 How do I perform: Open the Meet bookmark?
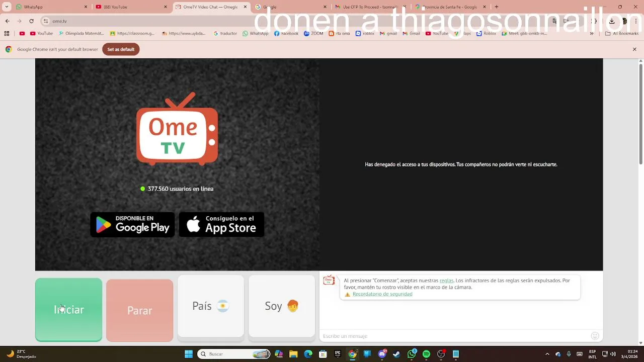(524, 34)
